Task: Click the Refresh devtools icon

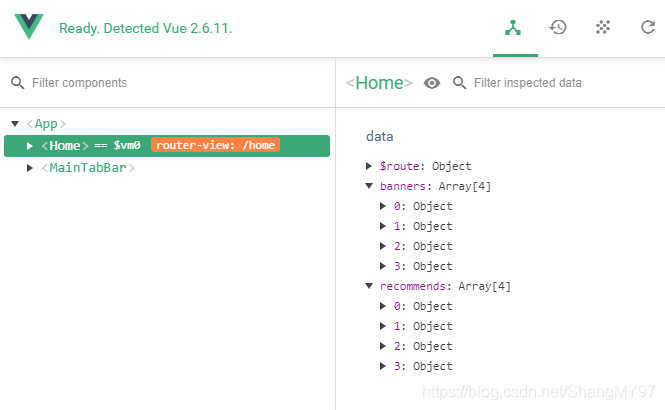Action: pyautogui.click(x=648, y=28)
